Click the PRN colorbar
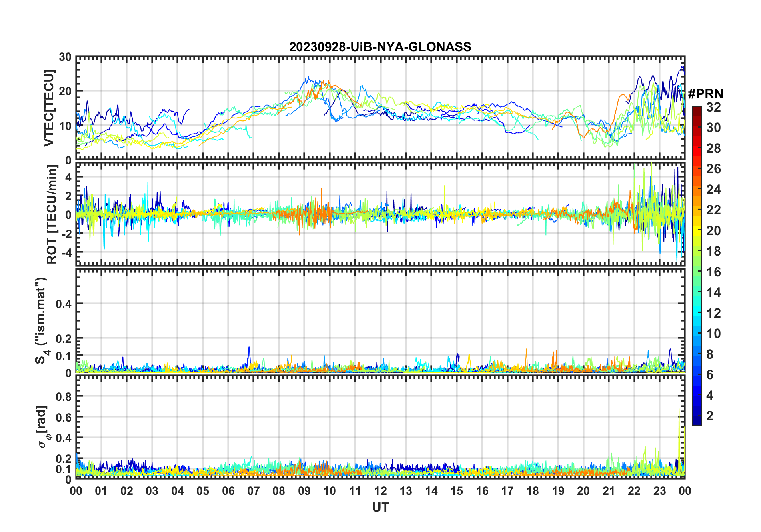Viewport: 761px width, 532px height. pos(697,266)
